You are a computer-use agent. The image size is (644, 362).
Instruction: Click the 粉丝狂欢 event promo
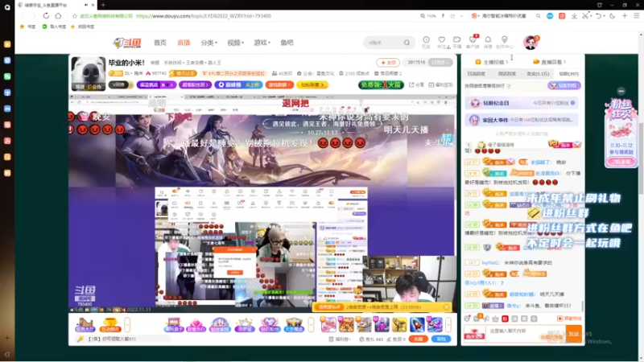click(621, 133)
